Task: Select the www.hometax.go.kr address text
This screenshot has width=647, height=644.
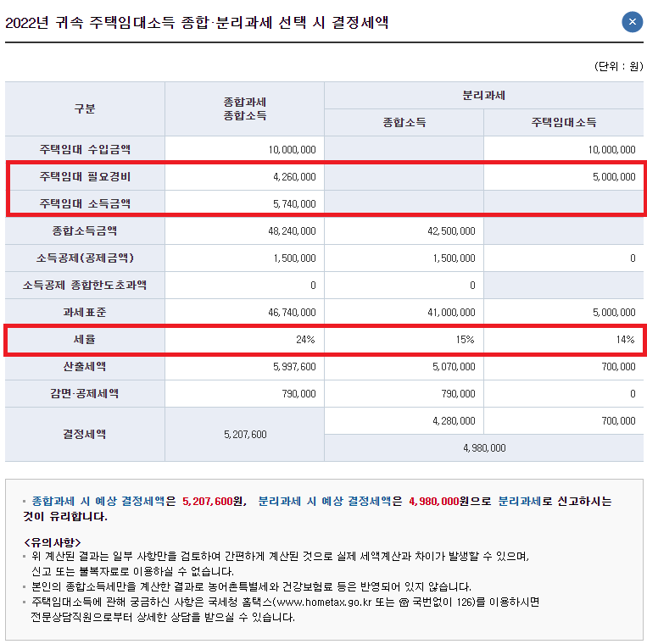Action: (x=324, y=602)
